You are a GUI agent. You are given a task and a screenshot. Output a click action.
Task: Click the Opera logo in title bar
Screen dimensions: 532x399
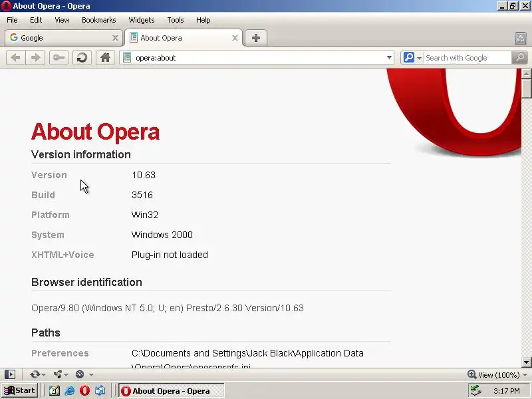(6, 6)
